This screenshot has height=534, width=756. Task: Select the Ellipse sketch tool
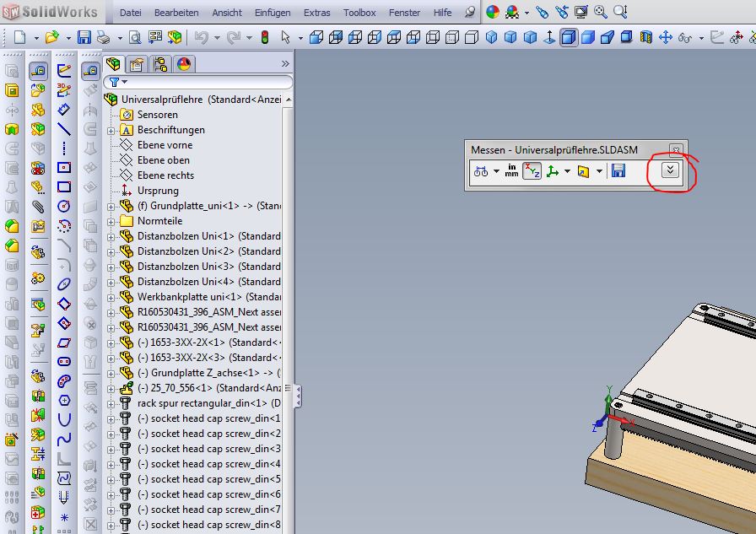(63, 283)
